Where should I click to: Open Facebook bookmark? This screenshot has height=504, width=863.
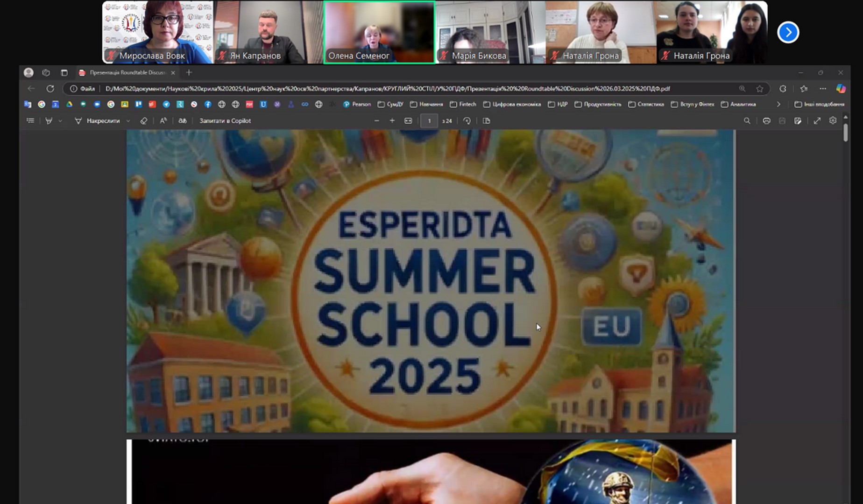click(x=208, y=105)
